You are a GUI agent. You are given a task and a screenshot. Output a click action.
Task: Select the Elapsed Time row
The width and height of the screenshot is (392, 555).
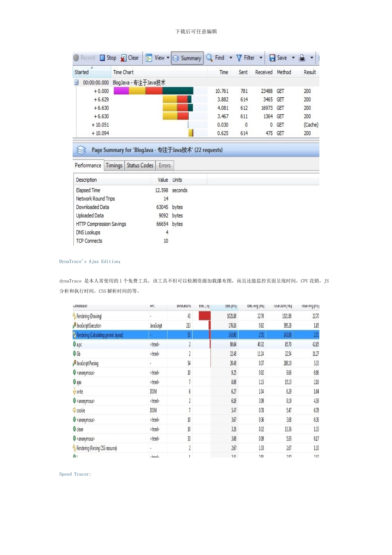coord(140,190)
